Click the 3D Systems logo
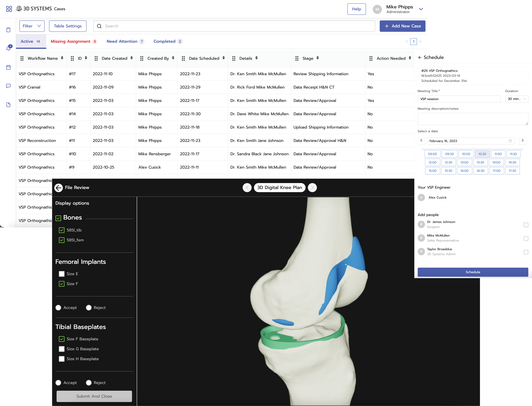Image resolution: width=532 pixels, height=406 pixels. 34,9
